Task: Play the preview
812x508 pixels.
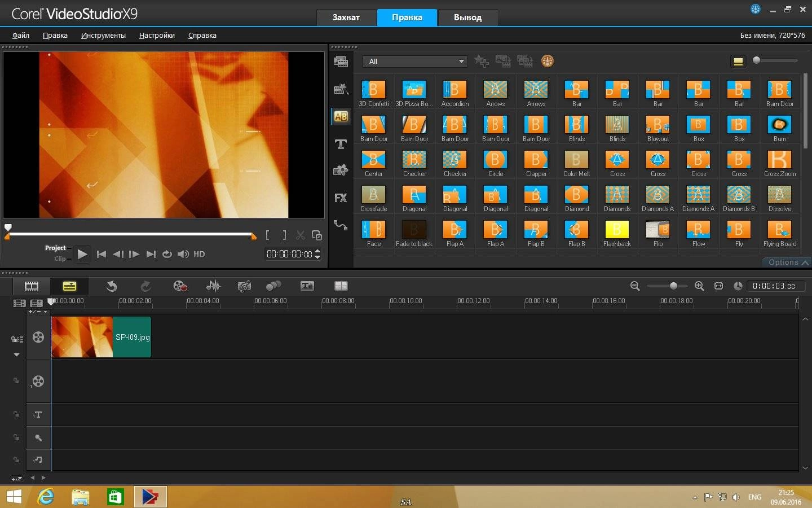Action: [x=82, y=254]
